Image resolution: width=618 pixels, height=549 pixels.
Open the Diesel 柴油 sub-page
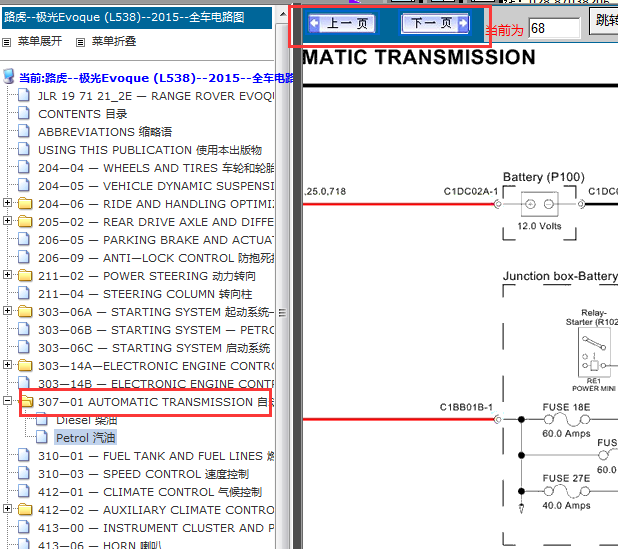tap(87, 420)
